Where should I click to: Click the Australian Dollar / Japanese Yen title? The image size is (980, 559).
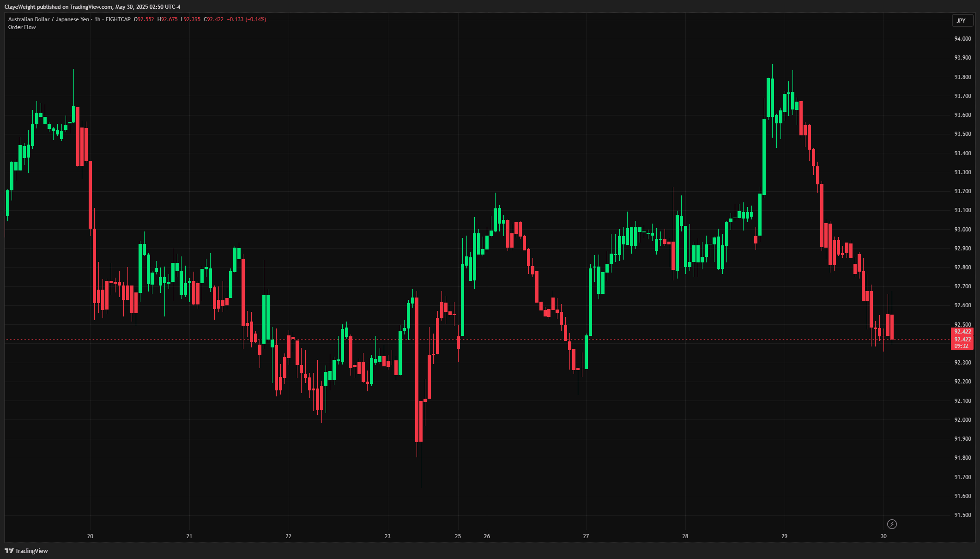48,19
